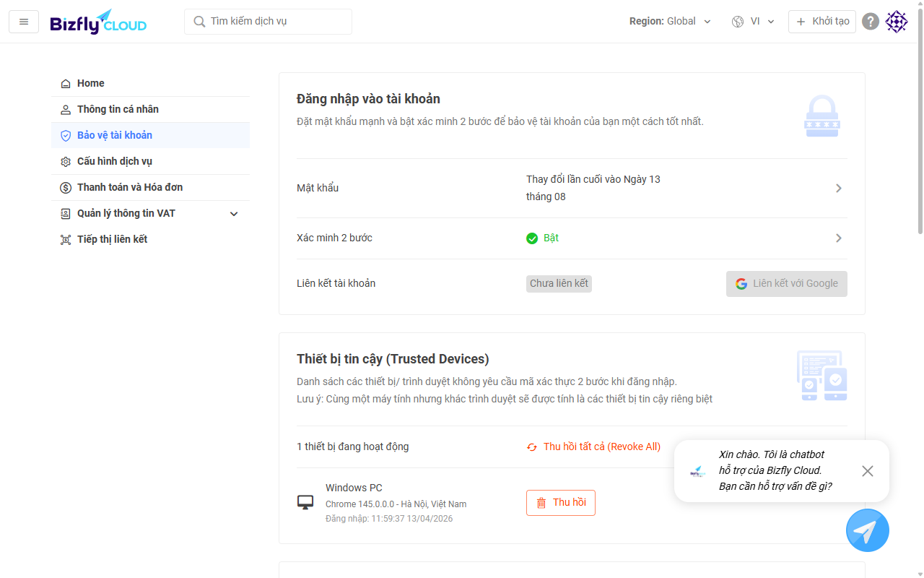Screen dimensions: 924x578
Task: Click the search magnifier icon
Action: pyautogui.click(x=199, y=22)
